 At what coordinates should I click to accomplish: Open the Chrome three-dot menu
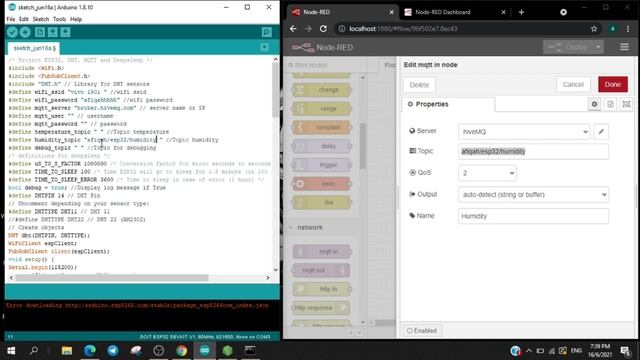click(628, 29)
